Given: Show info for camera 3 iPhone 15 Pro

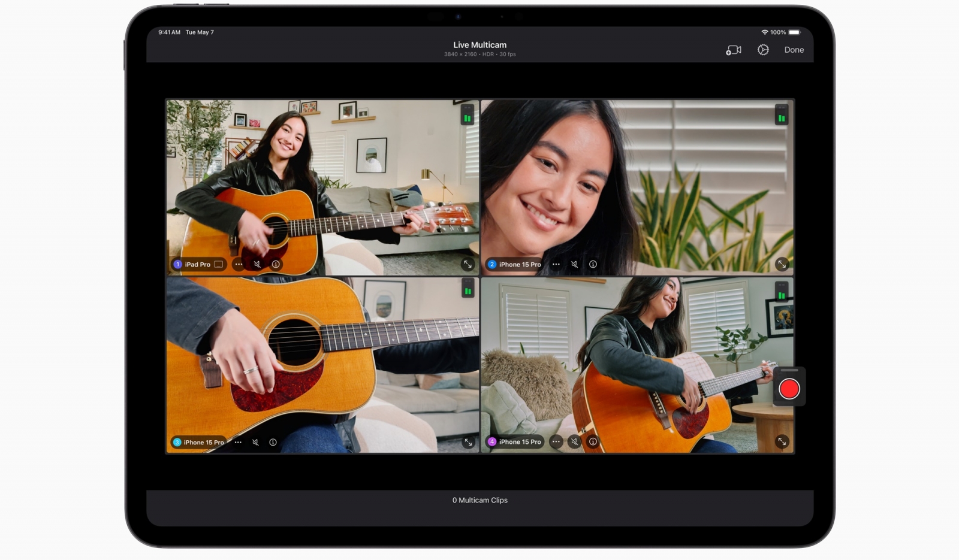Looking at the screenshot, I should pos(273,442).
